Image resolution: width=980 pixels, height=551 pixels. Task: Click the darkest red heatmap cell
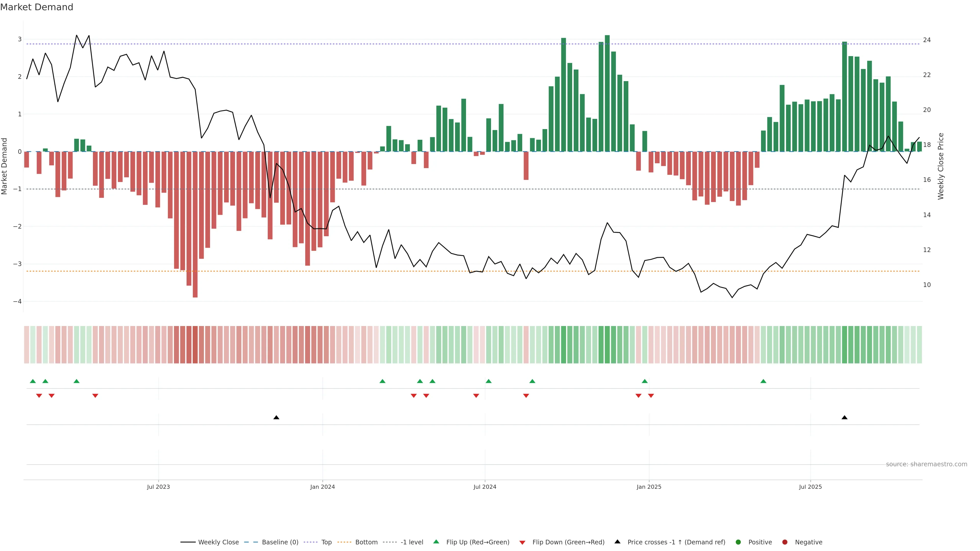pos(195,345)
